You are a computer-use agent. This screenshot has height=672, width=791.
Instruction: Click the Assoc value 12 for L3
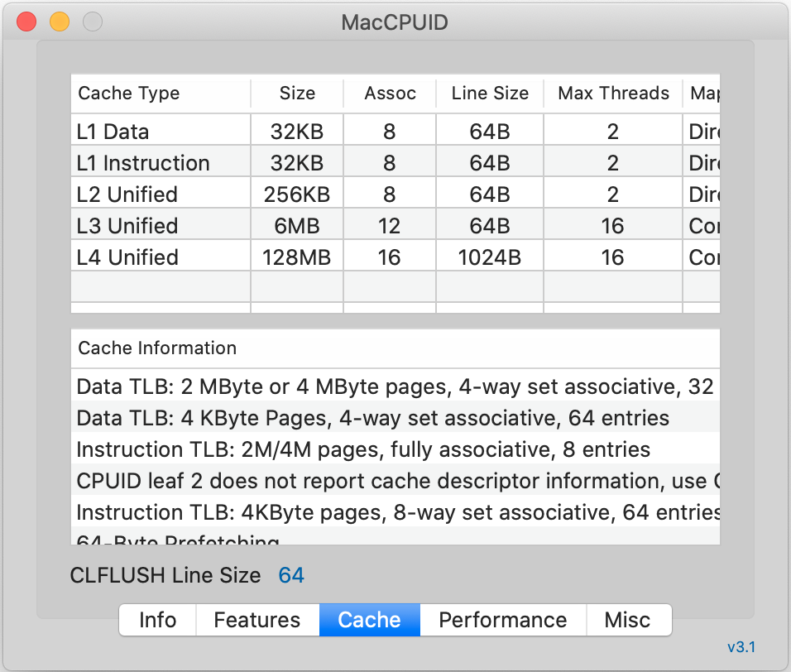coord(390,225)
